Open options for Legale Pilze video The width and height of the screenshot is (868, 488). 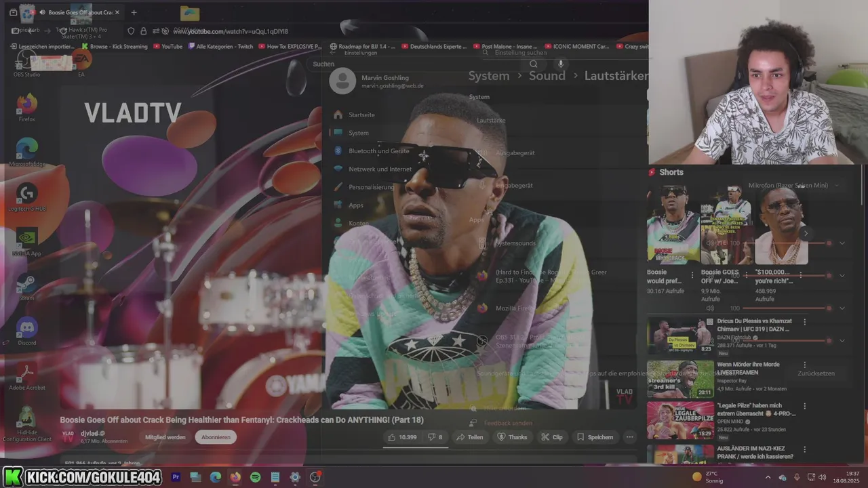tap(805, 407)
